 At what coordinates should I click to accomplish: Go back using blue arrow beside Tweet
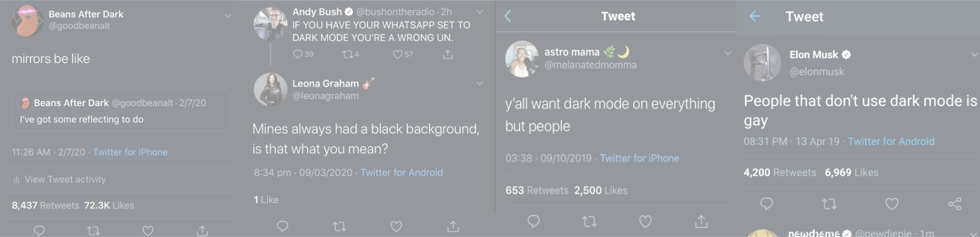pos(755,17)
